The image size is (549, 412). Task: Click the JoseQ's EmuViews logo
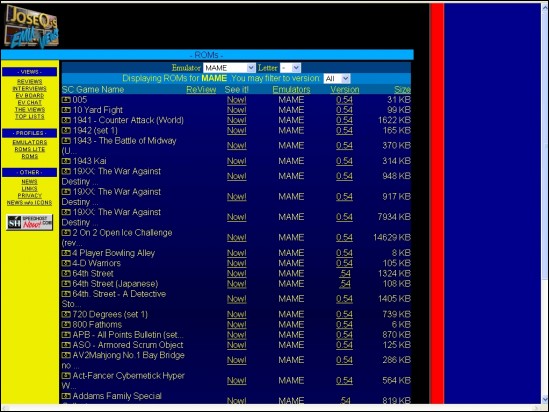32,27
